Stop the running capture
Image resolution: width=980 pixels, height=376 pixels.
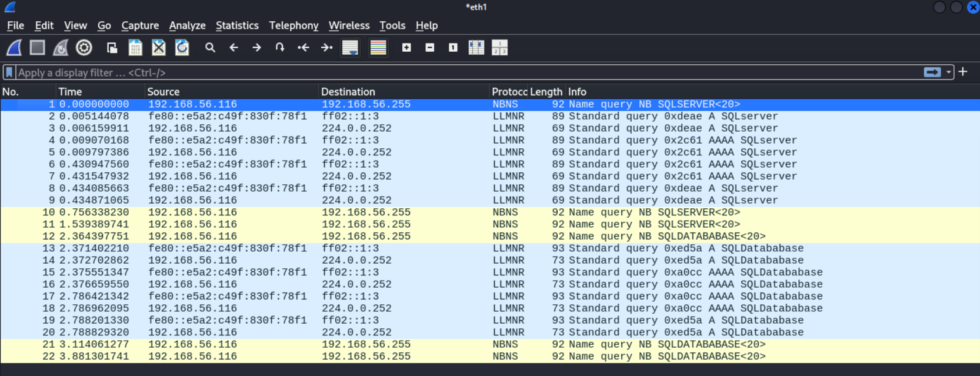[38, 48]
